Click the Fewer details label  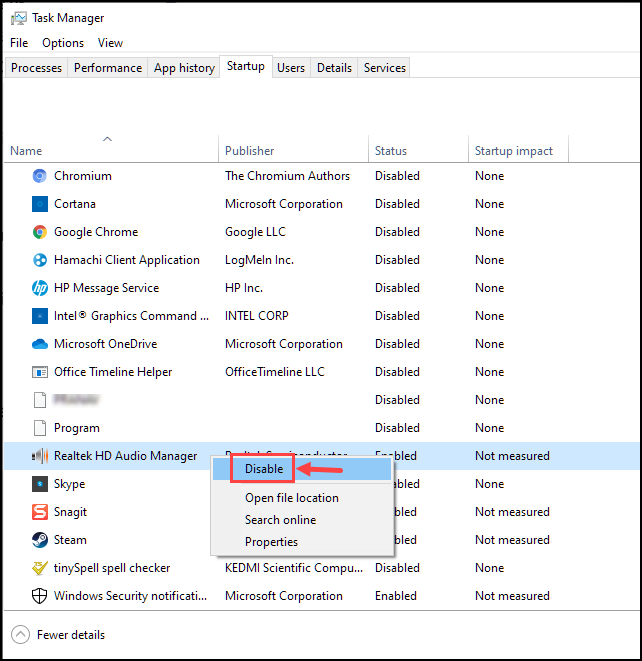click(x=71, y=635)
